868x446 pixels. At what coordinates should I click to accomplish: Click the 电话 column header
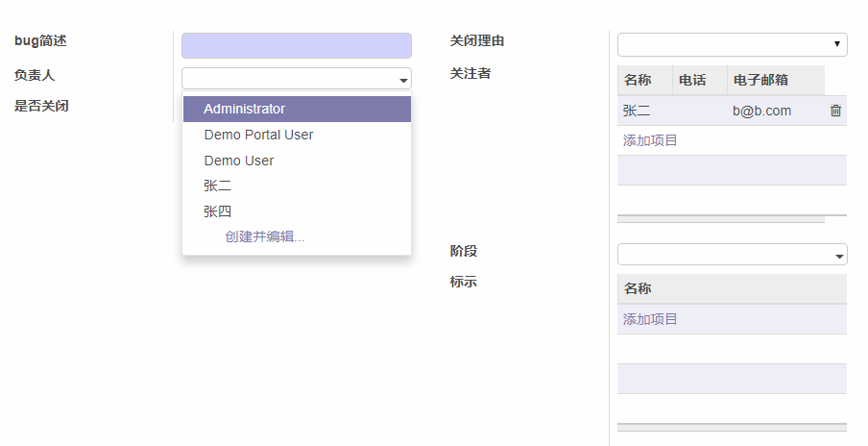tap(700, 80)
